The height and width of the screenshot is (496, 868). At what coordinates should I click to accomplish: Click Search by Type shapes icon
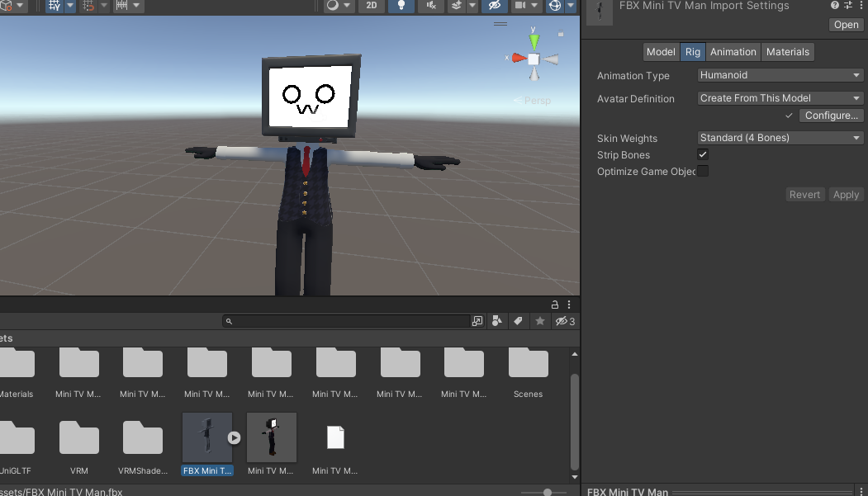point(497,321)
